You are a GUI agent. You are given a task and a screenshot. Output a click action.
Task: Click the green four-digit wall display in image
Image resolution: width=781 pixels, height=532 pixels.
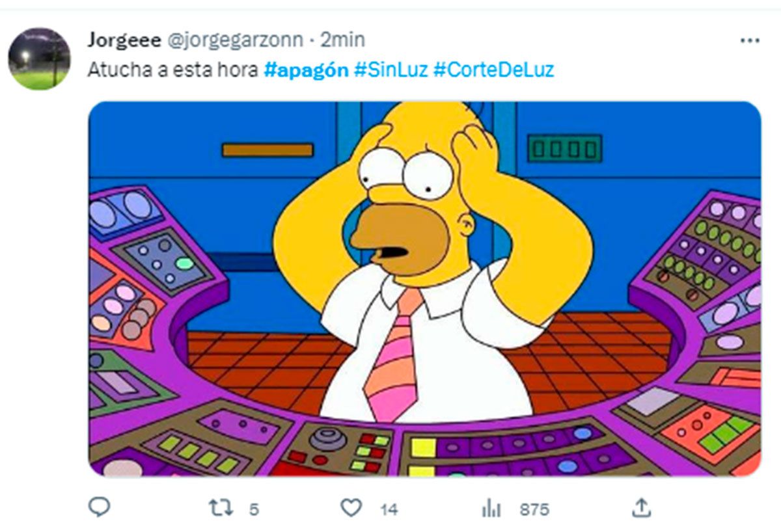[564, 149]
